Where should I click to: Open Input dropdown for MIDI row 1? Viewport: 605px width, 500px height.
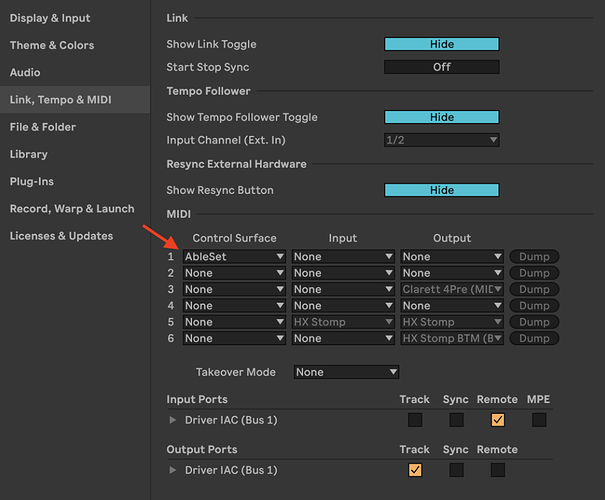coord(343,257)
